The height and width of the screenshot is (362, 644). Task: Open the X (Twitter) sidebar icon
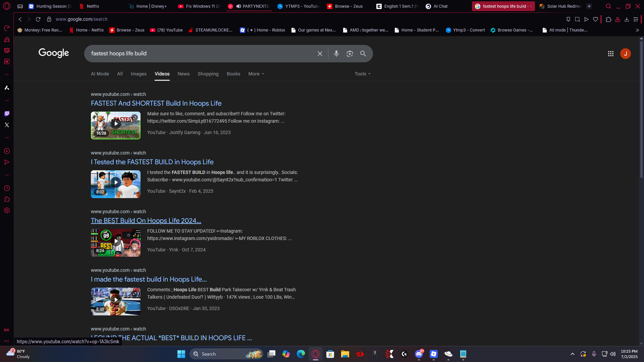tap(7, 125)
